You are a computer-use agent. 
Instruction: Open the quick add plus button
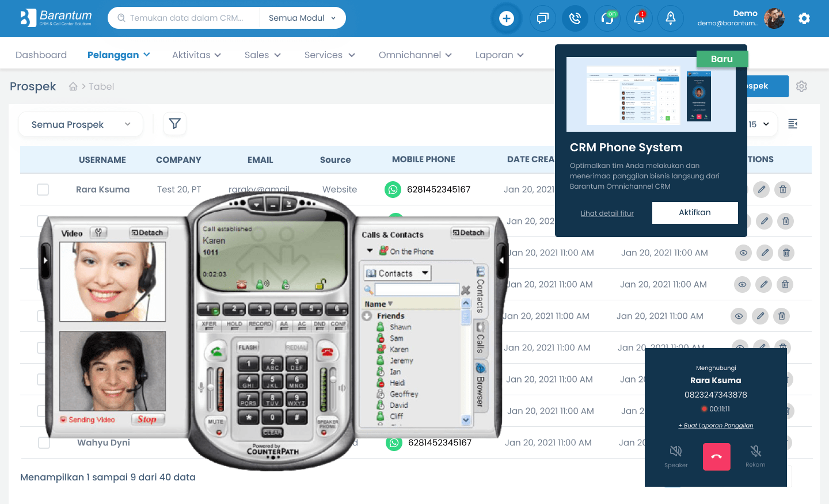507,18
